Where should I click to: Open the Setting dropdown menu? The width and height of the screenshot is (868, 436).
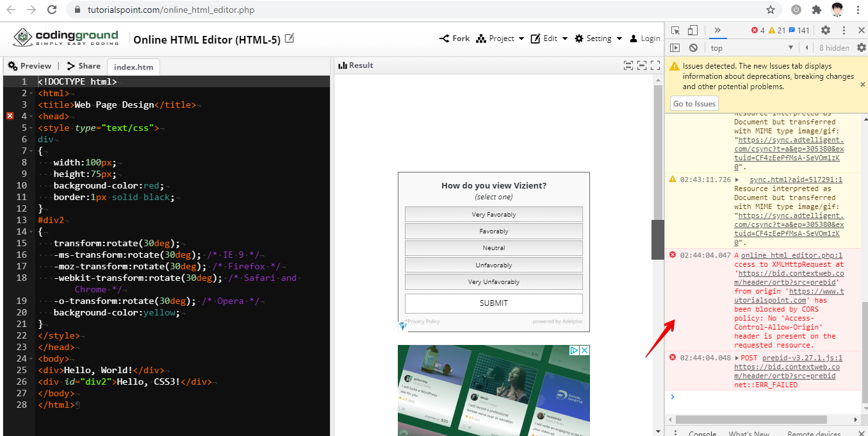(598, 38)
